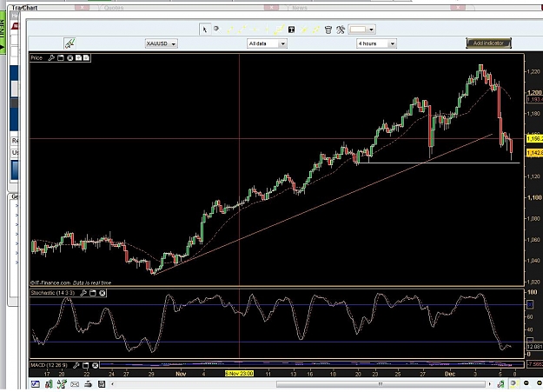Click the printer icon in bottom toolbar
543x392 pixels.
pyautogui.click(x=88, y=384)
